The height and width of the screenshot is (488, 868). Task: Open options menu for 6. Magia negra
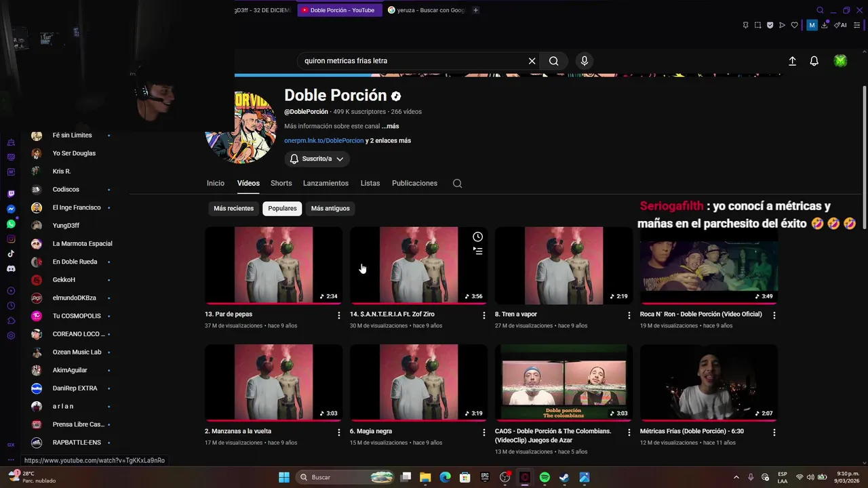click(484, 432)
